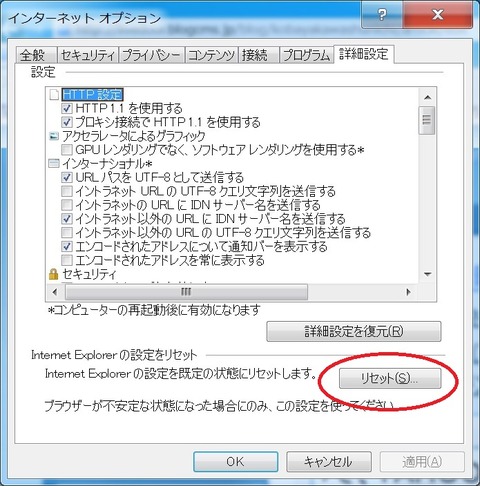
Task: Click the セキュリティ padlock icon
Action: [x=53, y=274]
